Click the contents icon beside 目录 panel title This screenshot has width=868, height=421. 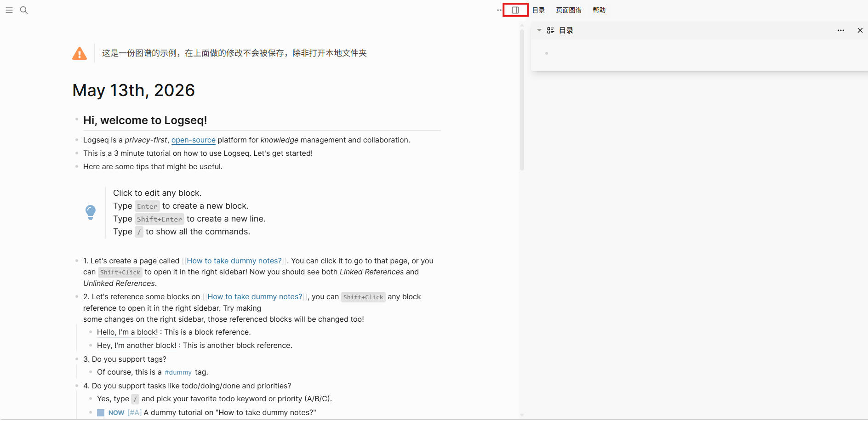[551, 30]
